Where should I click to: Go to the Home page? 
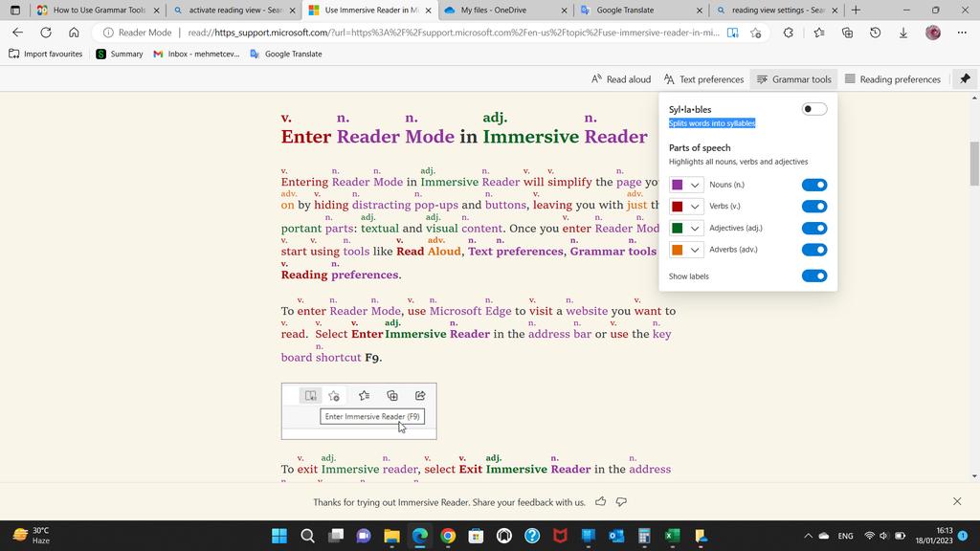(74, 33)
